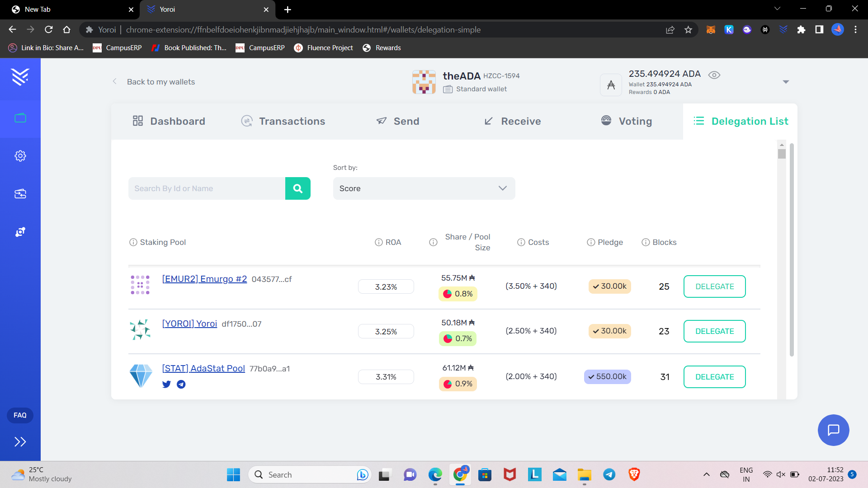The width and height of the screenshot is (868, 488).
Task: Click the Yoroi logo at the sidebar top
Action: pos(20,77)
